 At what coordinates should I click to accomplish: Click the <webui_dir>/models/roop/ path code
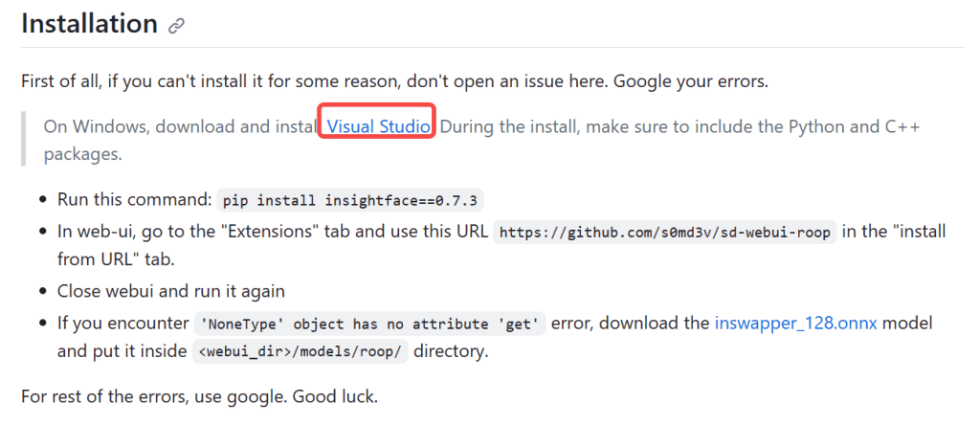[x=301, y=351]
